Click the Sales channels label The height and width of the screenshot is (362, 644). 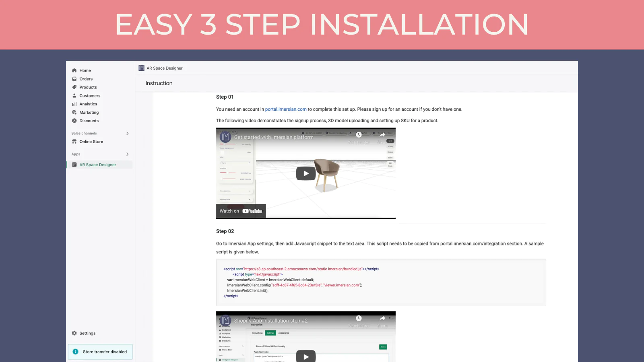point(84,133)
